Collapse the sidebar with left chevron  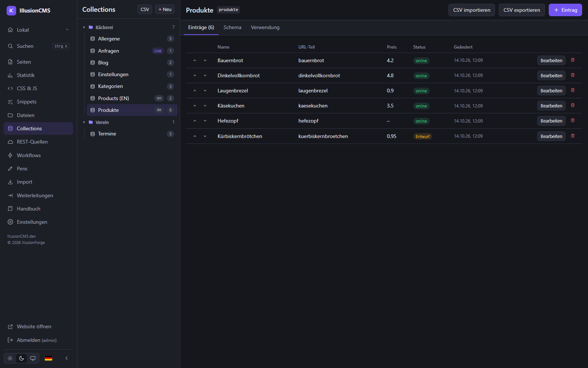67,358
